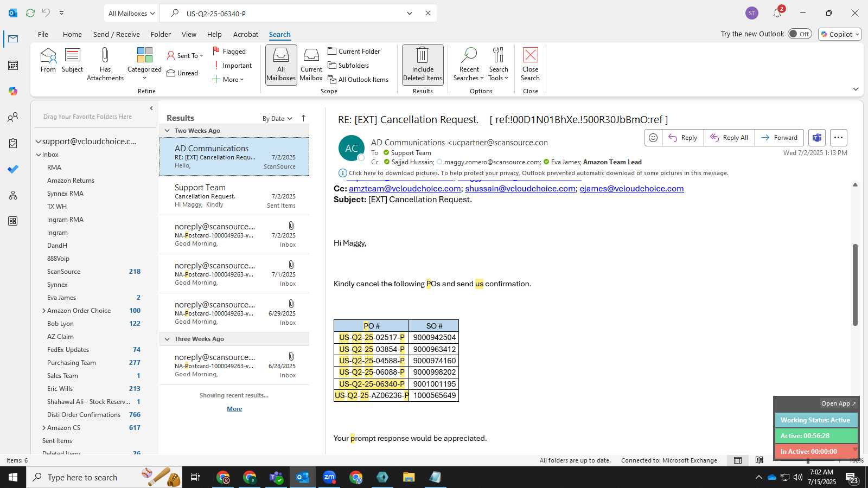Open the File menu
The height and width of the screenshot is (488, 868).
click(x=43, y=34)
